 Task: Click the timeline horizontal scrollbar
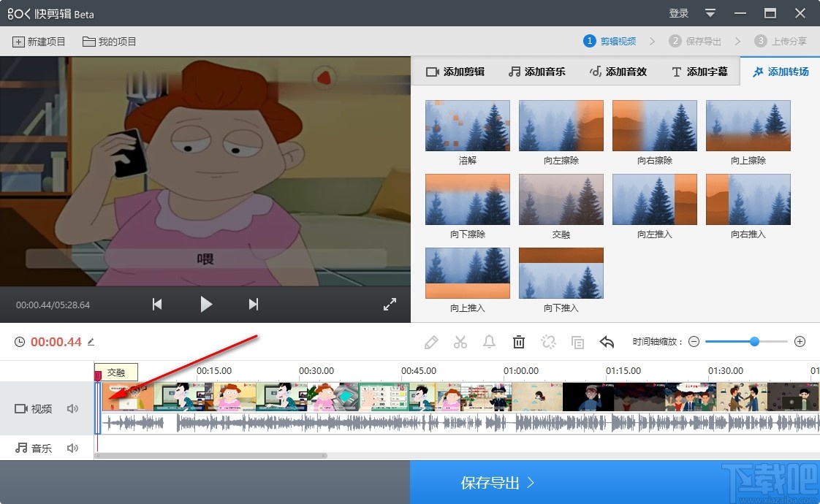[210, 456]
